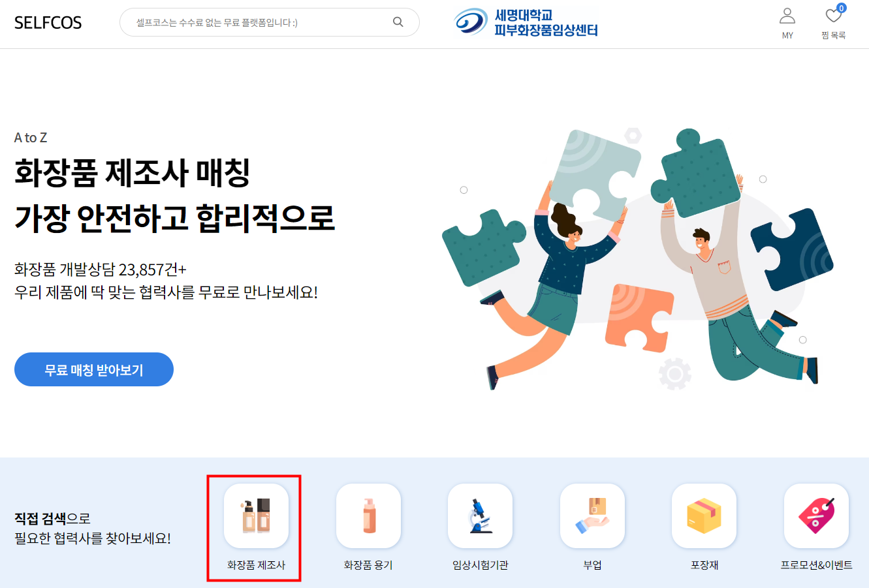Click the SELFCOS logo
Screen dimensions: 869x588
[48, 23]
